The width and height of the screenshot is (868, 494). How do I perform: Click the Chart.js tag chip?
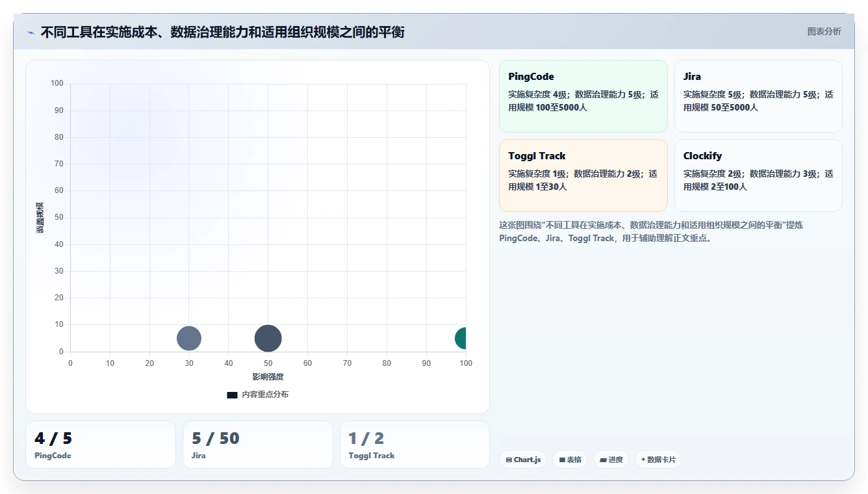(523, 460)
